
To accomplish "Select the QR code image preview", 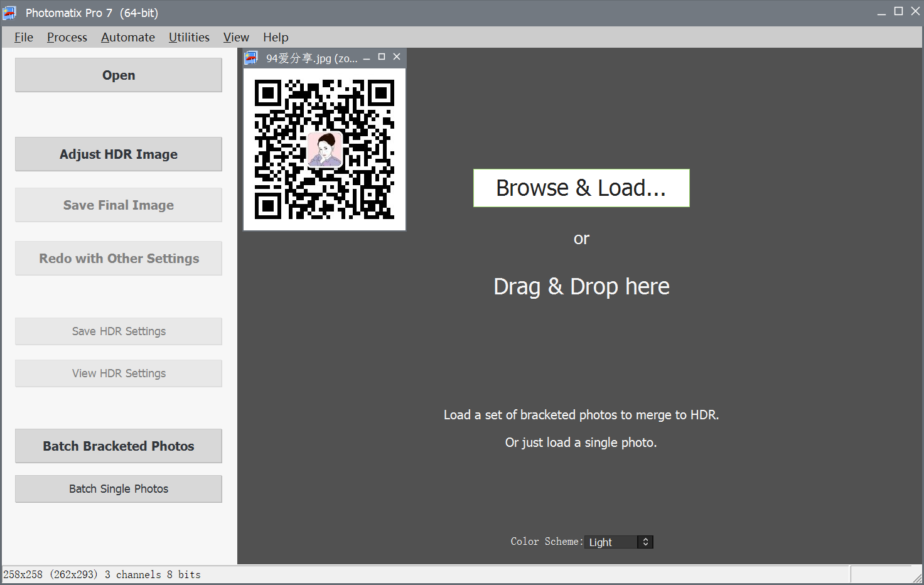I will (325, 149).
